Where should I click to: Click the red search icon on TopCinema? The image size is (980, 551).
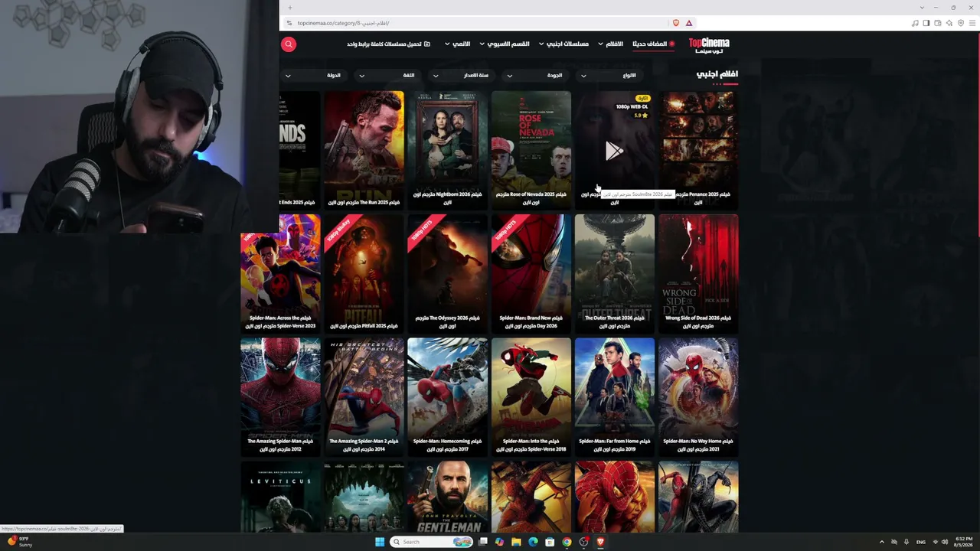pyautogui.click(x=289, y=44)
